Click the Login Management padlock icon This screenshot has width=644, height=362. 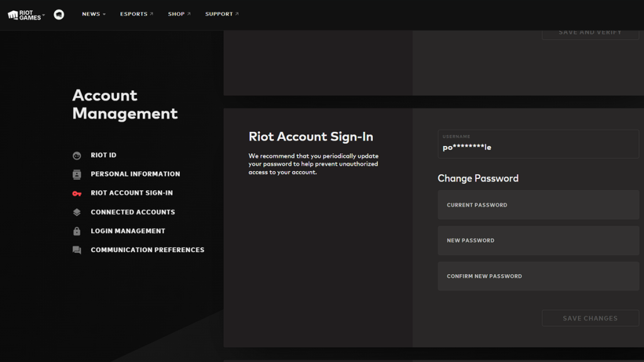tap(77, 231)
